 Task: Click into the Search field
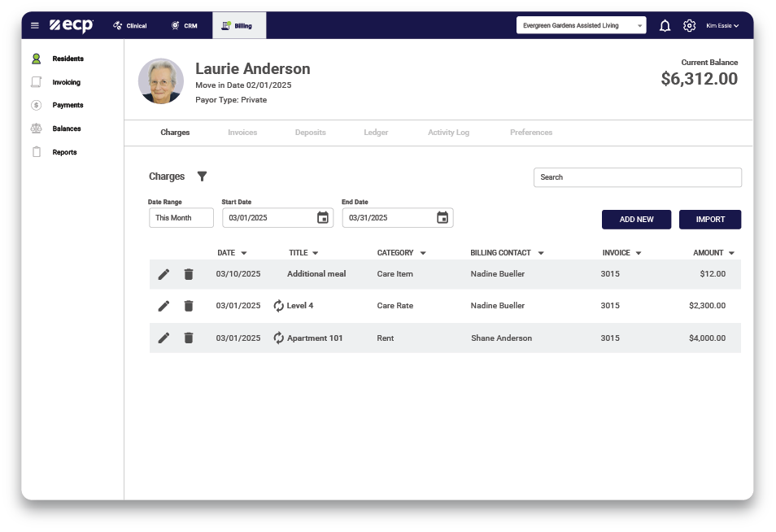[637, 177]
